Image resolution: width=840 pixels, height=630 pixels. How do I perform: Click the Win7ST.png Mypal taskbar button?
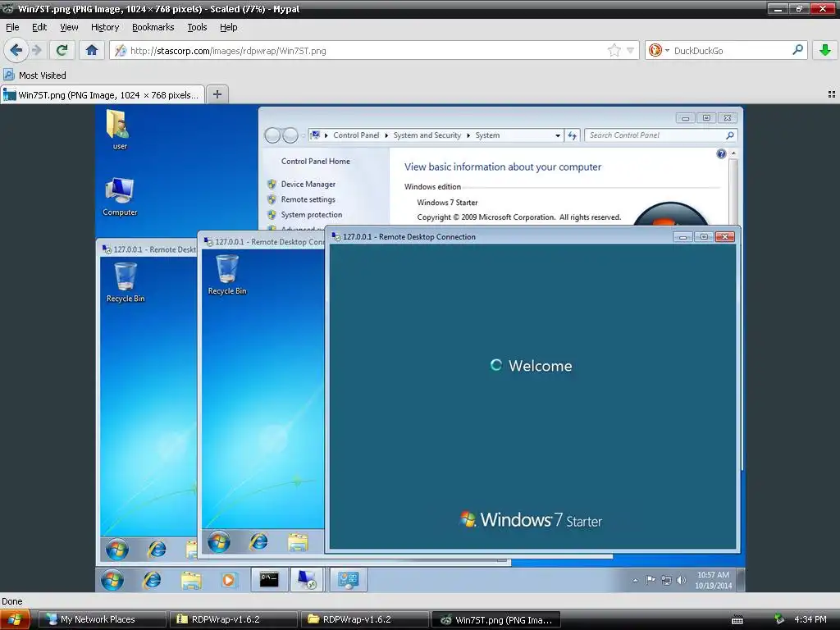coord(496,620)
